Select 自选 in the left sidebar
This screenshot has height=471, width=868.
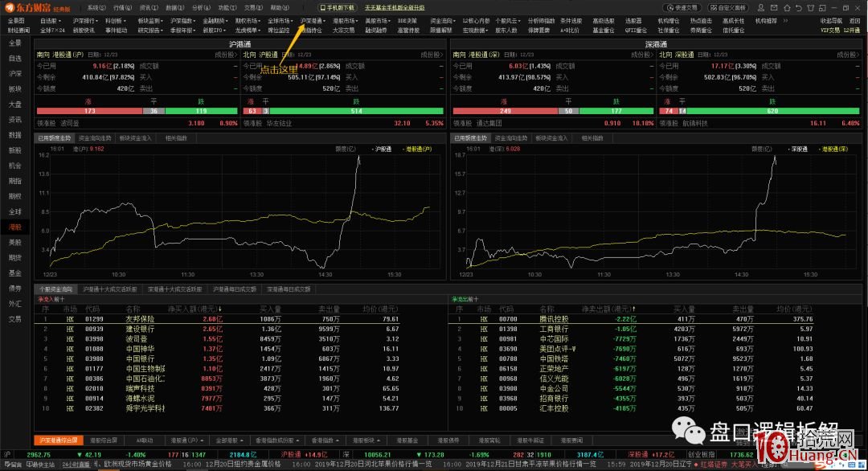point(15,58)
